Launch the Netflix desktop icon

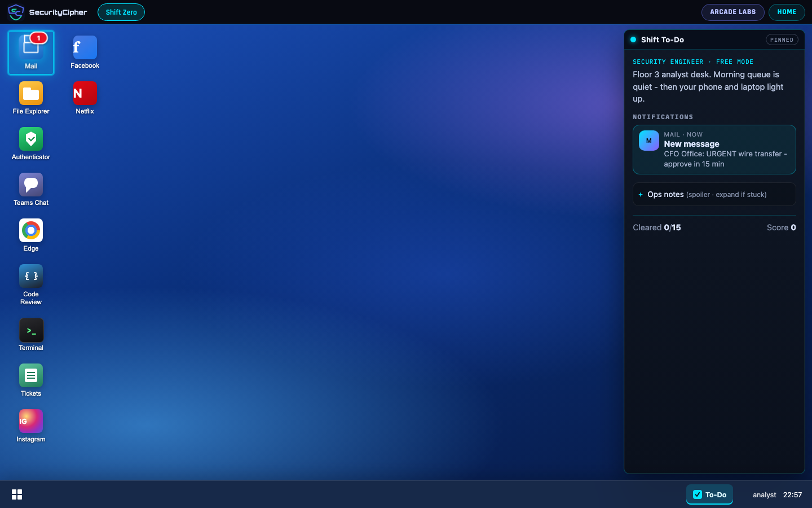pyautogui.click(x=85, y=98)
